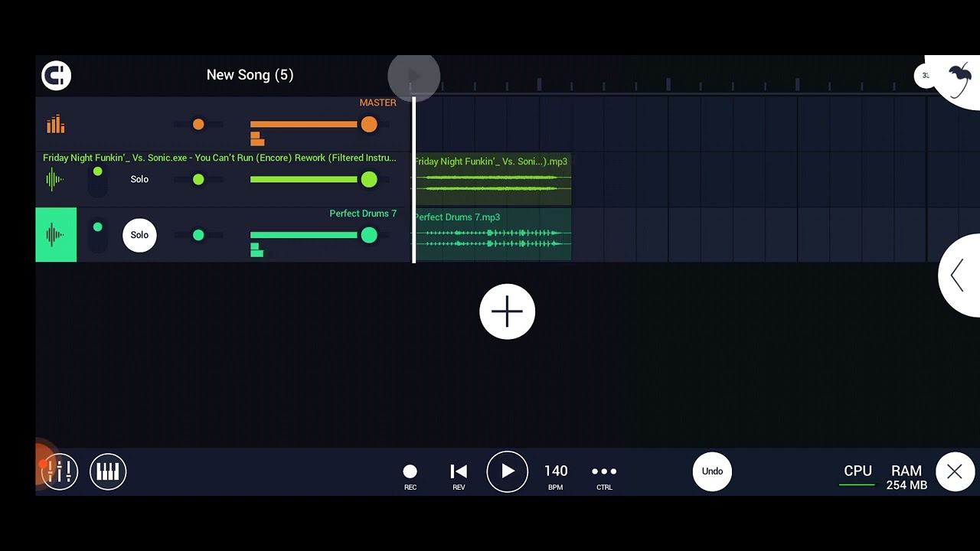Select the Friday Night Funkin' mp3 audio clip
The image size is (980, 551).
point(492,179)
